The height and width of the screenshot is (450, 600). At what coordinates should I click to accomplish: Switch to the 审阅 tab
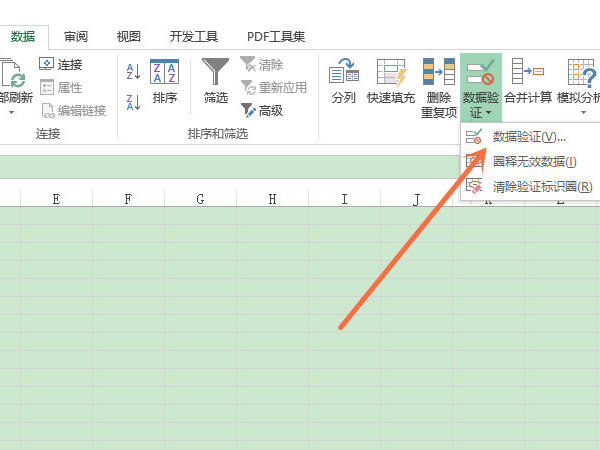click(x=76, y=37)
